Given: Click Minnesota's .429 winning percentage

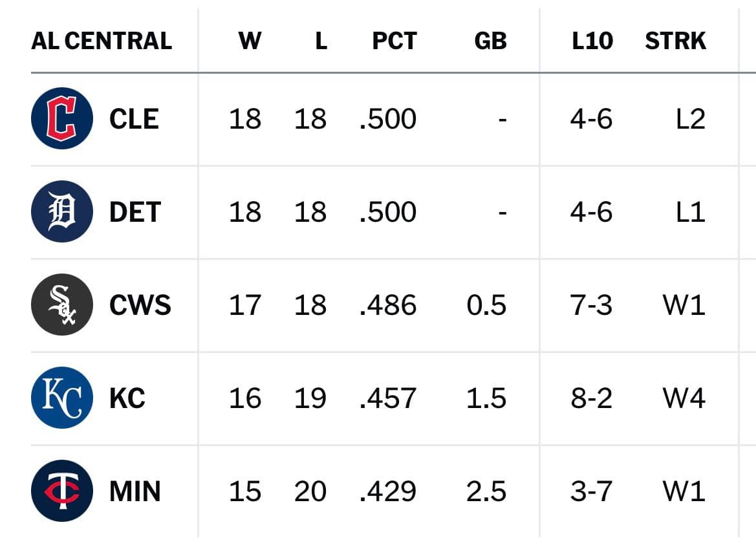Looking at the screenshot, I should (388, 491).
